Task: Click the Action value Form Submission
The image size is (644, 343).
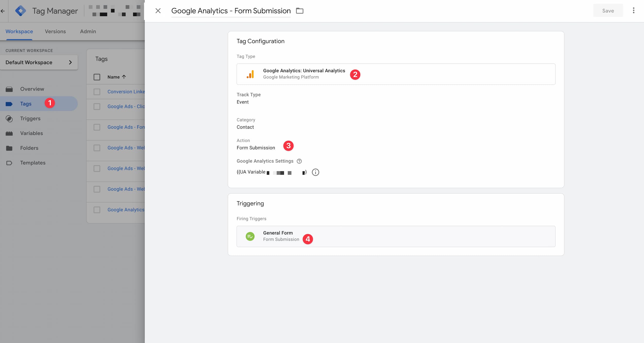Action: coord(256,148)
